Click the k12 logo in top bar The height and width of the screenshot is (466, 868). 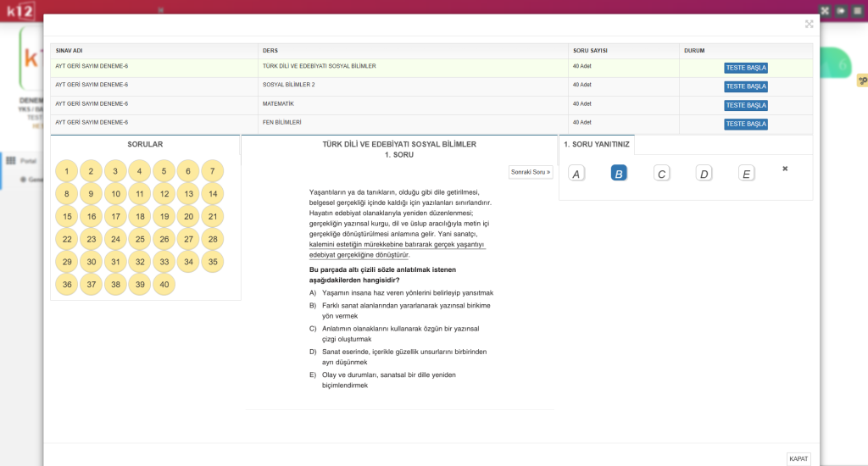click(x=20, y=10)
